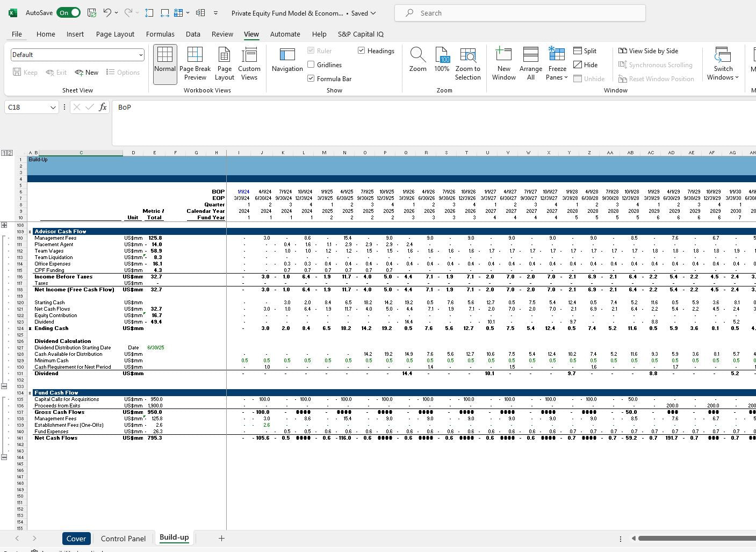Image resolution: width=756 pixels, height=552 pixels.
Task: Switch to the Formulas ribbon tab
Action: click(x=160, y=34)
